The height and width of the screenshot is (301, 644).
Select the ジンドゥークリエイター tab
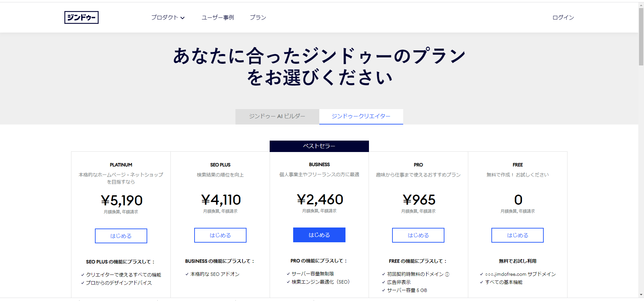tap(361, 116)
